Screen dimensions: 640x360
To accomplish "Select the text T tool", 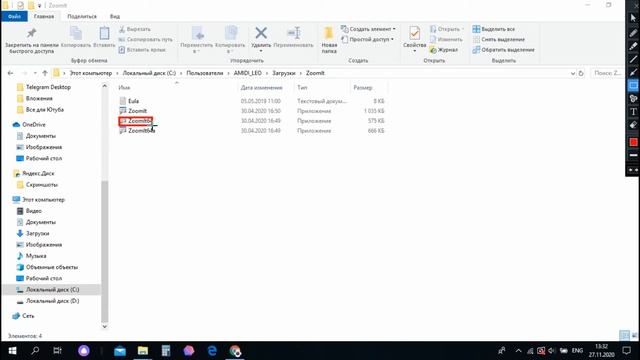I will click(633, 111).
